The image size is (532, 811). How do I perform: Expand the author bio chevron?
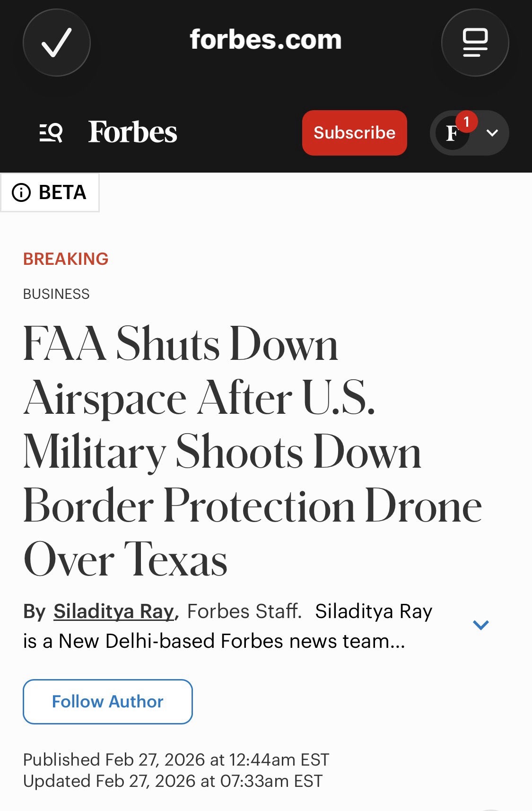pyautogui.click(x=480, y=625)
